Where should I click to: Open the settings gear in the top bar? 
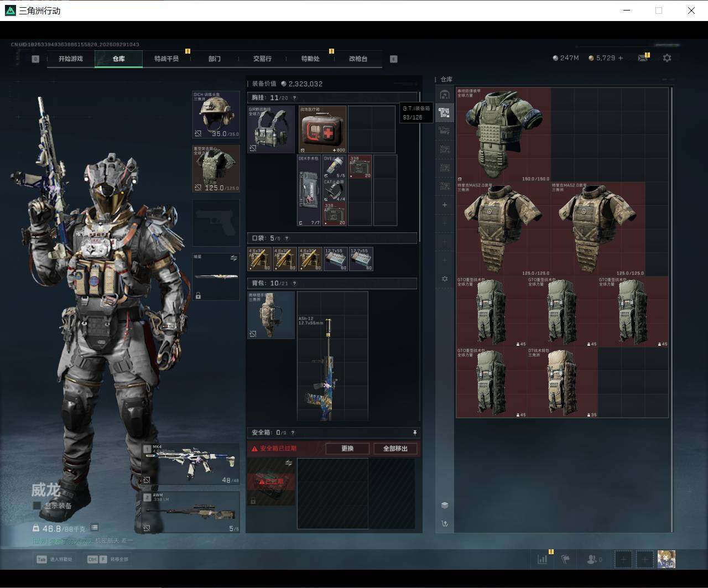coord(667,58)
